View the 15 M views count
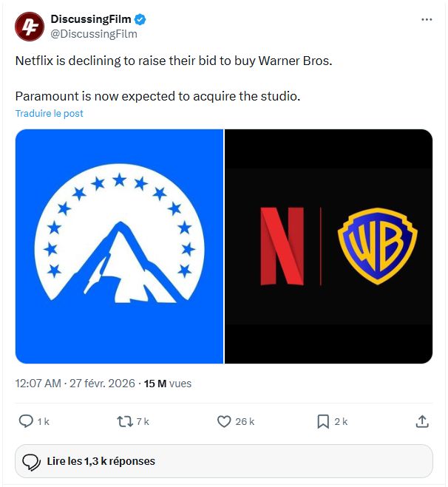This screenshot has width=448, height=487. click(x=168, y=384)
